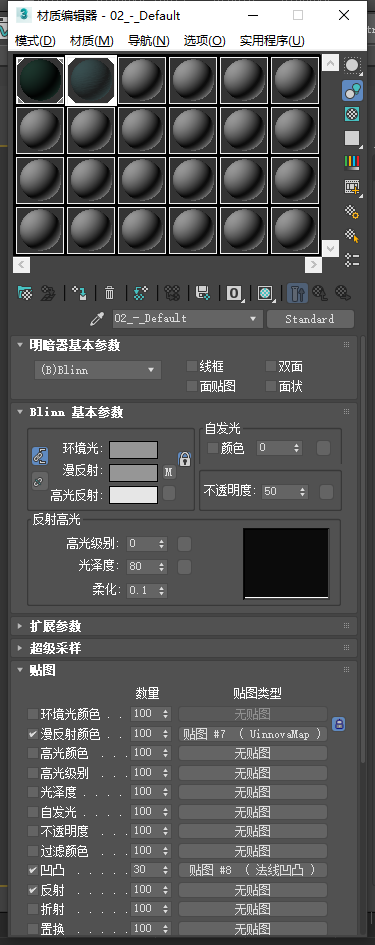Screen dimensions: 375x945
Task: Click the Make Unique icon
Action: (x=172, y=293)
